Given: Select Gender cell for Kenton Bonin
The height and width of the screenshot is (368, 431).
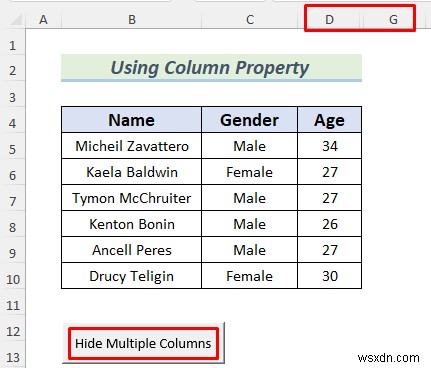Looking at the screenshot, I should point(249,224).
